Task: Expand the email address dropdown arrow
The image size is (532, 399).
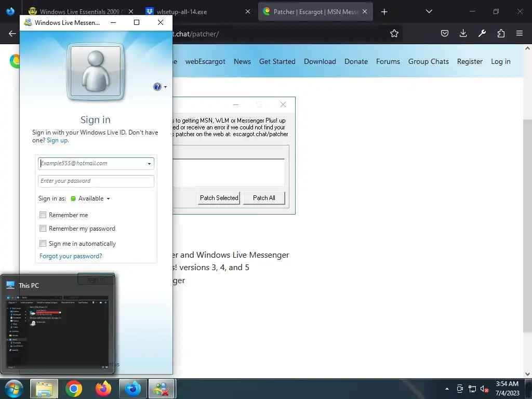Action: point(149,164)
